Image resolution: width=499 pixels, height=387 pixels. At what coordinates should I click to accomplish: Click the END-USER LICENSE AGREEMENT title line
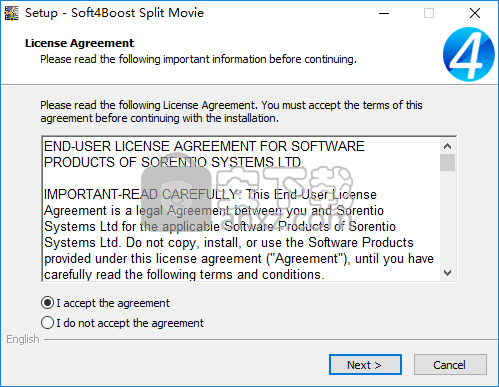[204, 146]
